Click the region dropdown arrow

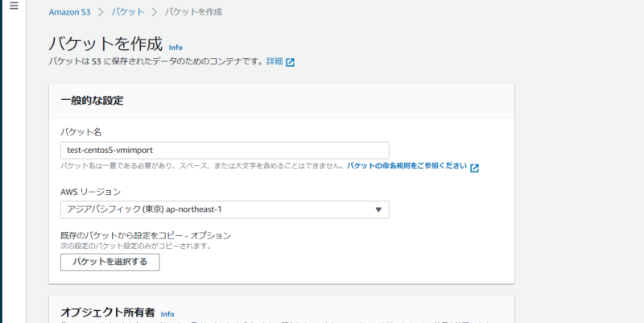coord(378,210)
